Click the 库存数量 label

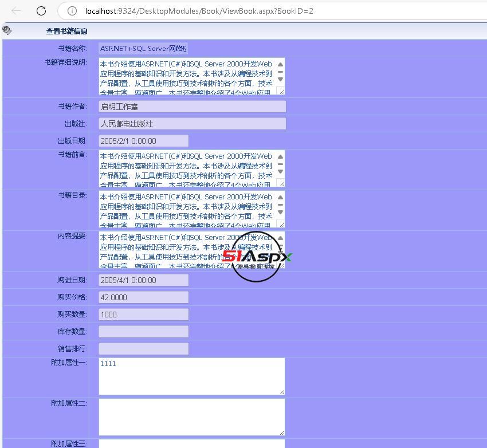[x=73, y=332]
